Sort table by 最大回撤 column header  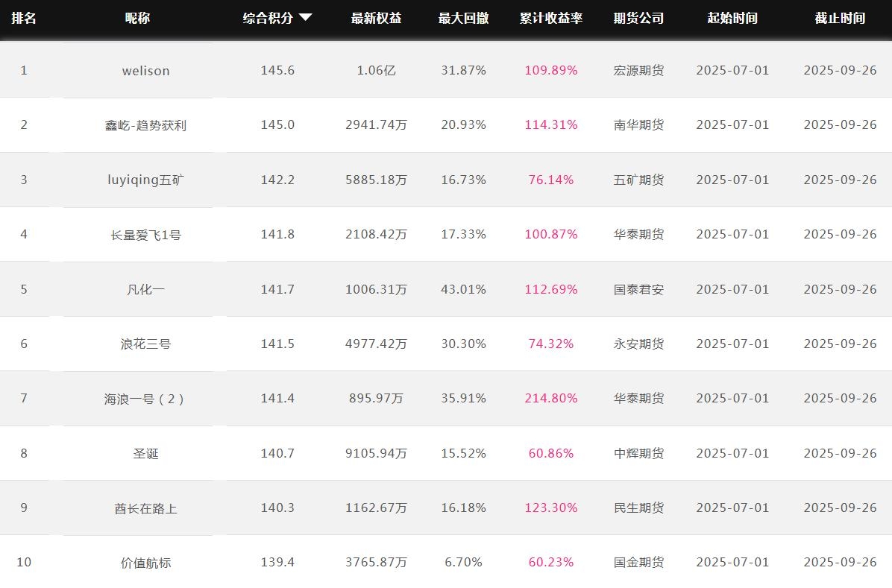pyautogui.click(x=463, y=18)
